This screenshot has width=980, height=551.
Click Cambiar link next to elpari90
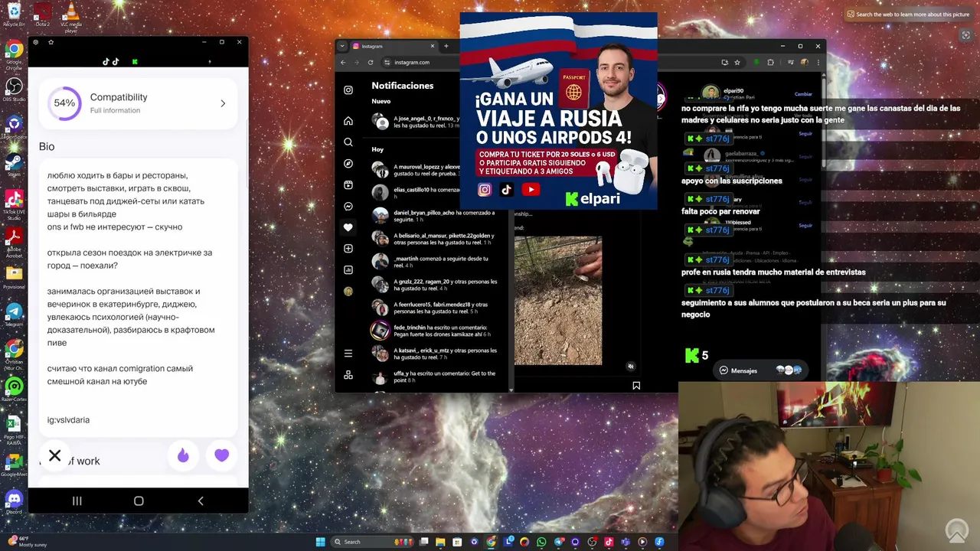point(803,94)
